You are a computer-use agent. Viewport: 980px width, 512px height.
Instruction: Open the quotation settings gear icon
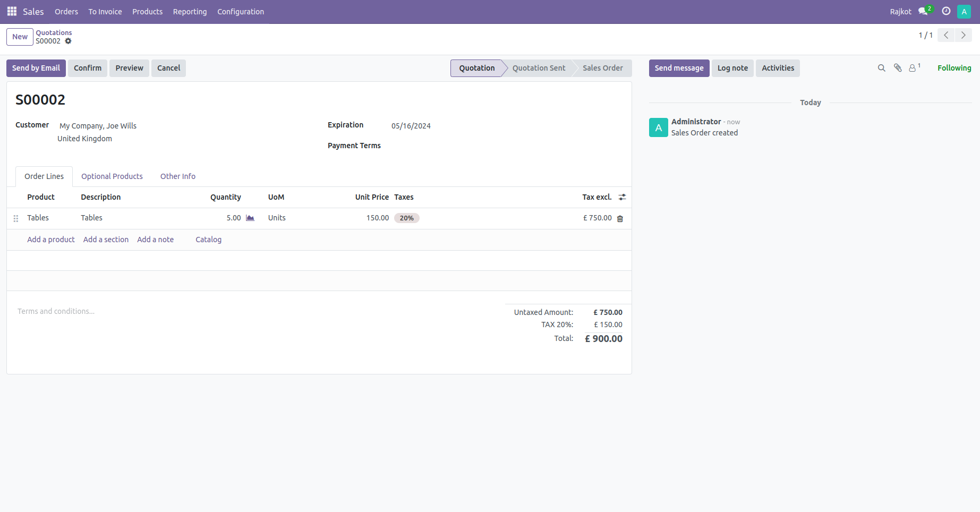coord(69,41)
